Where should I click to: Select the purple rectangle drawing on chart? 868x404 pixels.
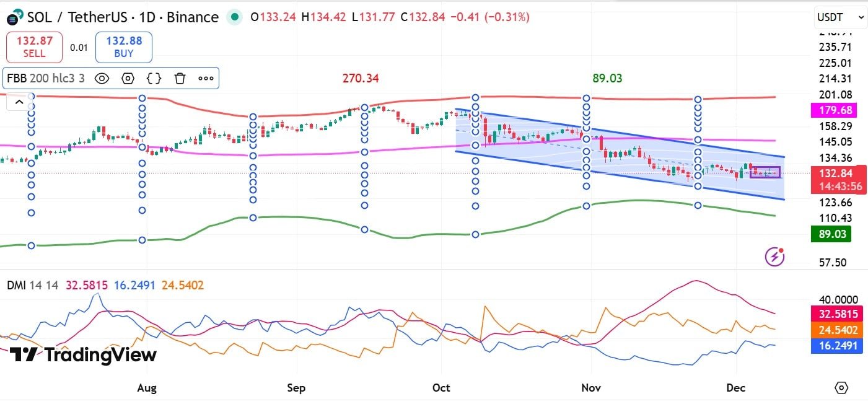765,172
